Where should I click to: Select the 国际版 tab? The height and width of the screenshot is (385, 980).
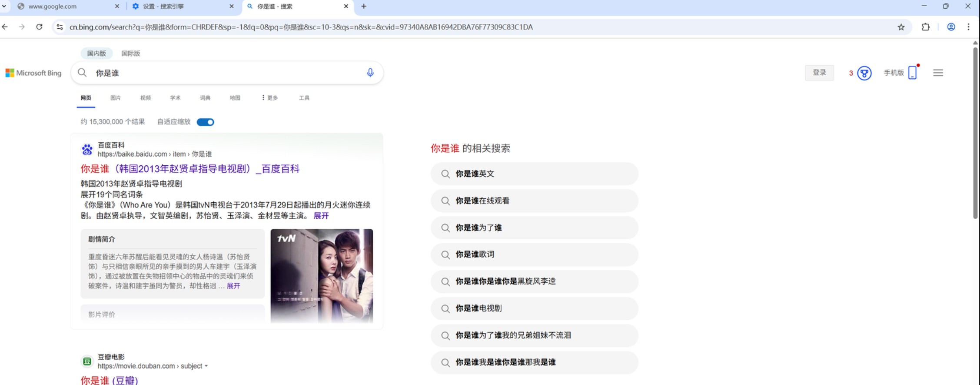click(131, 54)
